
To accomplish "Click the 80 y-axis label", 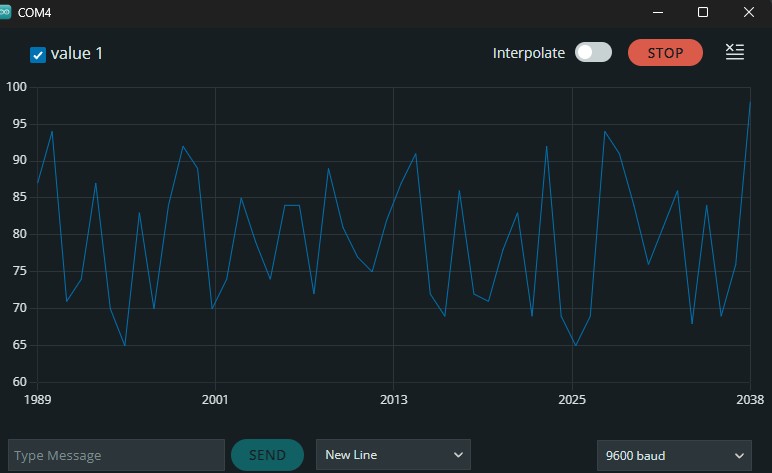I will [20, 234].
